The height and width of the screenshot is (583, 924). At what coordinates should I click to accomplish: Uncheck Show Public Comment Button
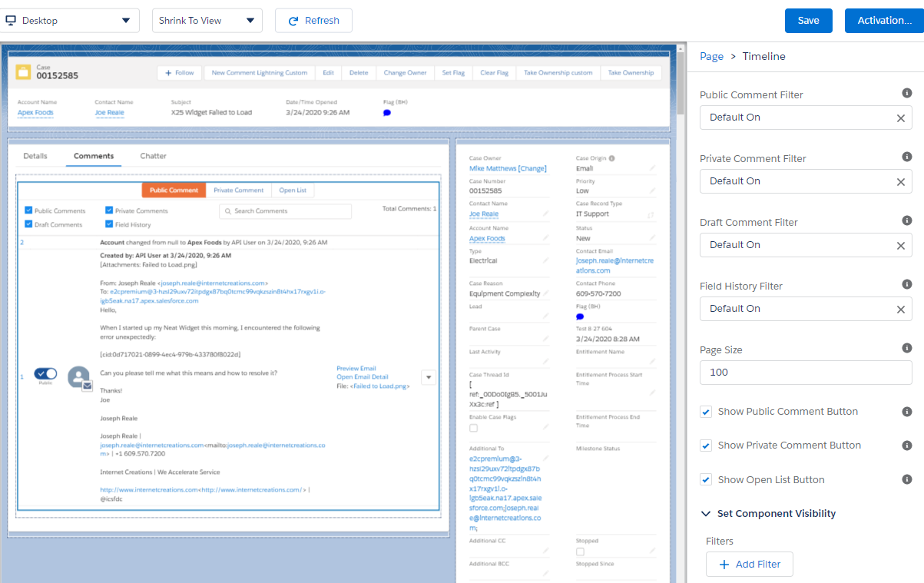pos(706,412)
